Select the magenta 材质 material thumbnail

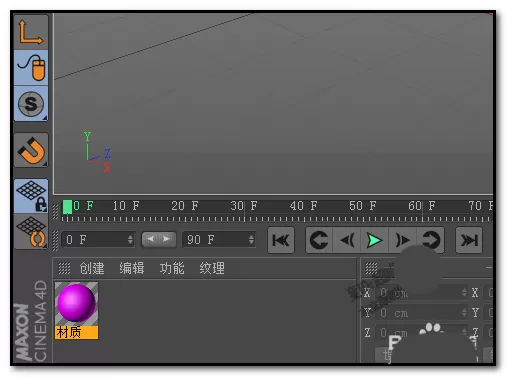coord(76,303)
